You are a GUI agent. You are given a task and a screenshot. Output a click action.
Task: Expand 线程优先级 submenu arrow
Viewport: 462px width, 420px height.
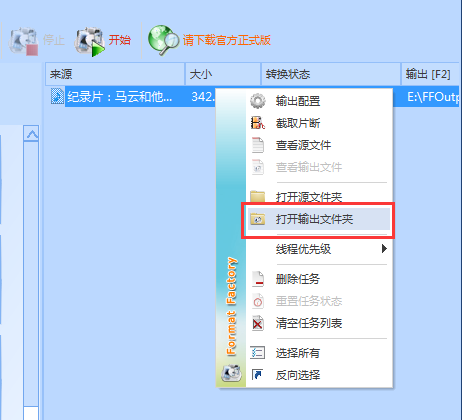pos(384,248)
